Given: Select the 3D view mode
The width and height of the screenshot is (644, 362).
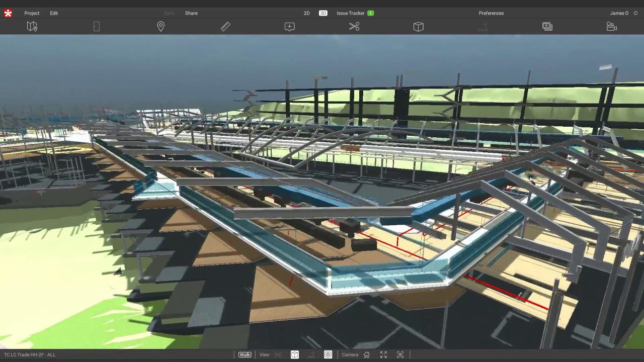Looking at the screenshot, I should [x=323, y=13].
